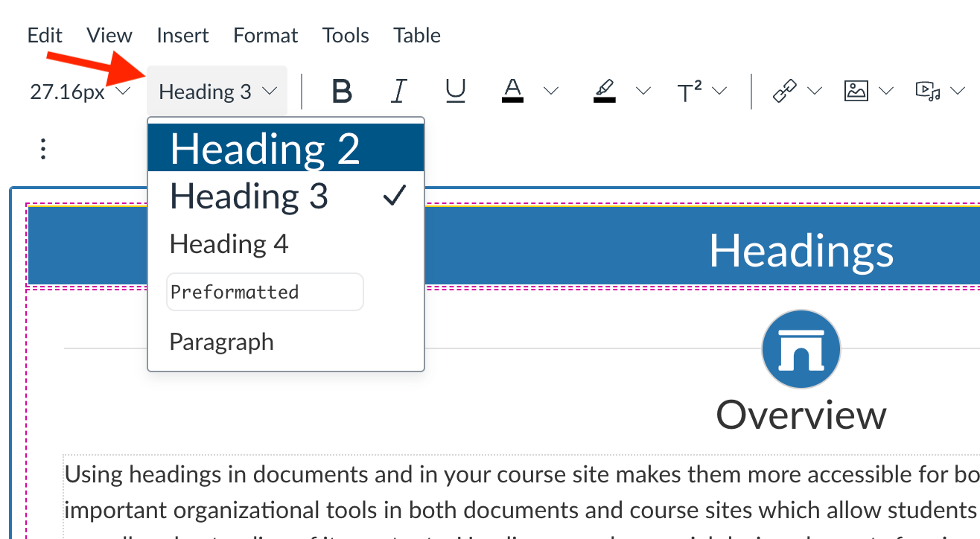The image size is (980, 539).
Task: Apply italic formatting
Action: tap(399, 92)
